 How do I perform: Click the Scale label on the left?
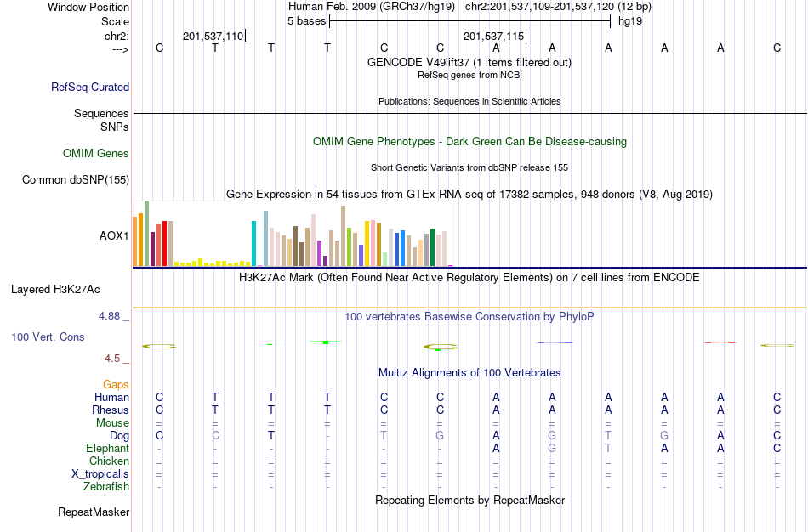point(116,21)
